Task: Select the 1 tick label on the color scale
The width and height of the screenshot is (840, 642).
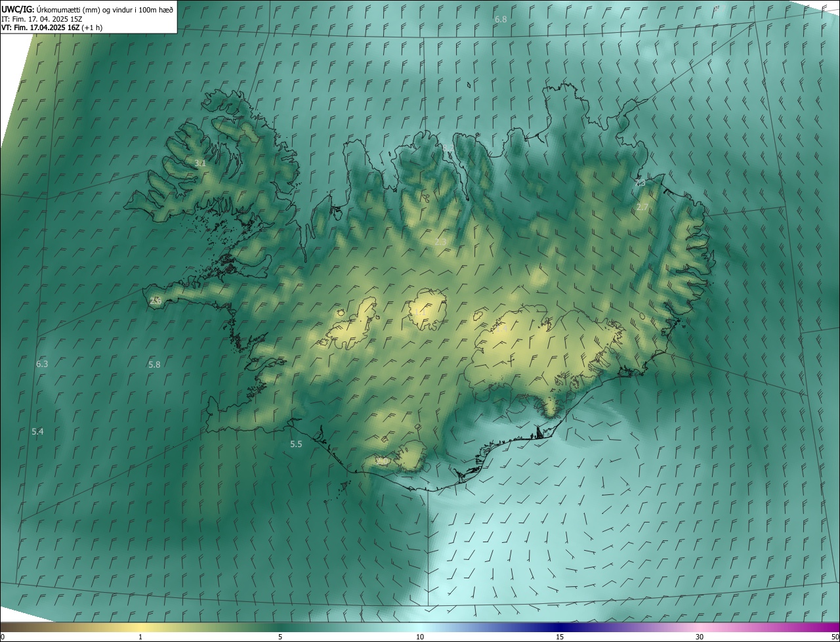Action: [140, 637]
